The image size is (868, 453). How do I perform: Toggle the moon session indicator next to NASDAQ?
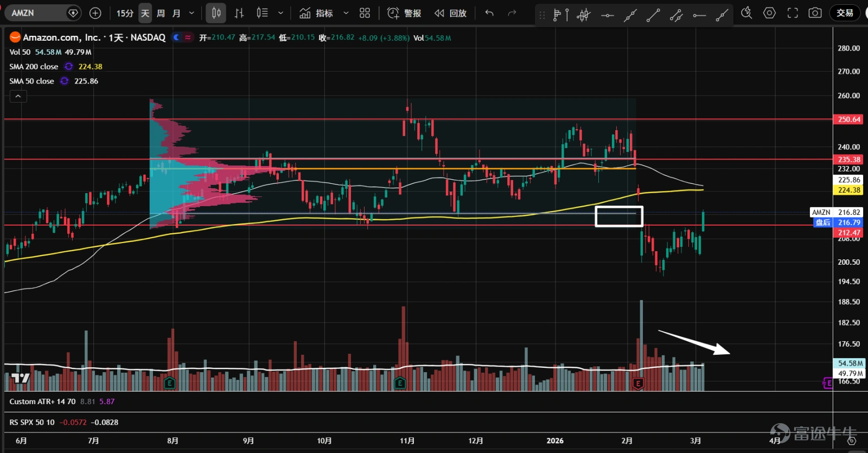point(176,37)
